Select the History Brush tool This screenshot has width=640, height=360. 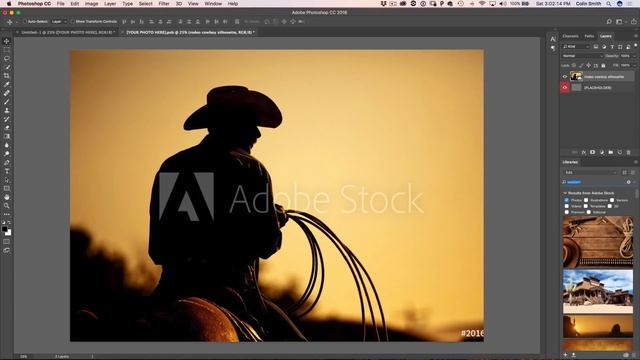pos(7,119)
